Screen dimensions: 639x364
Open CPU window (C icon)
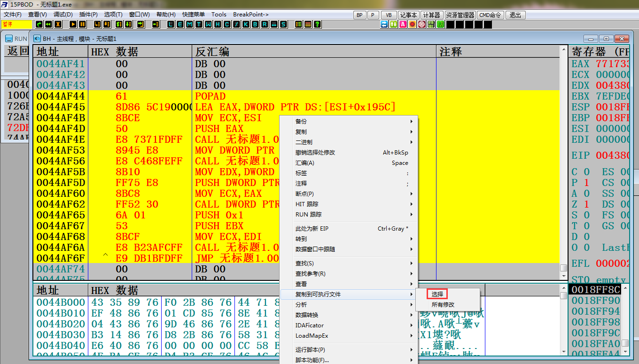point(227,24)
